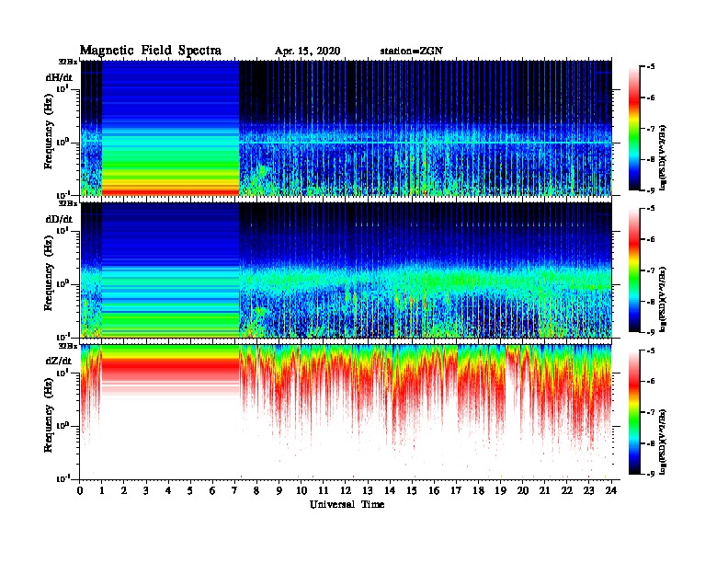
Task: Select the "dZ/dt" panel label
Action: [59, 361]
